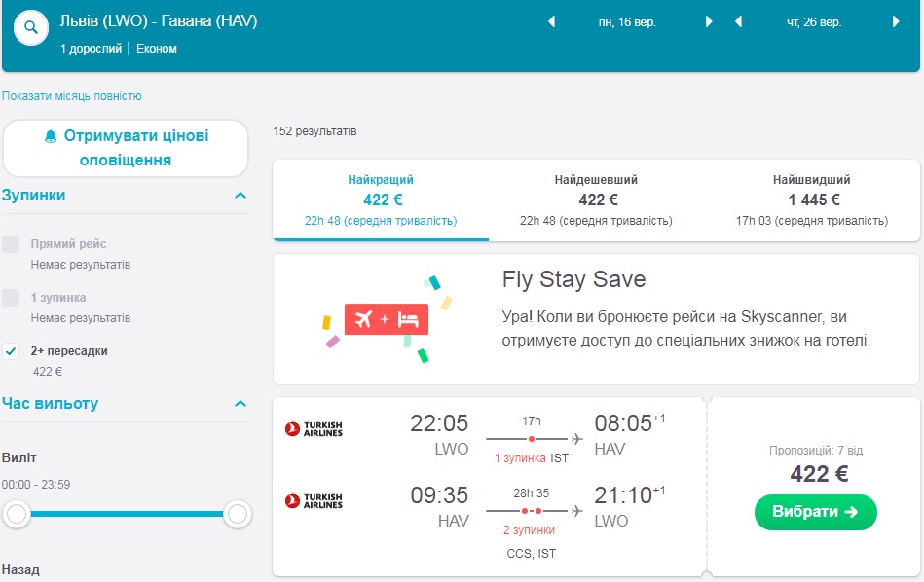This screenshot has width=924, height=582.
Task: Go to previous return date arrow
Action: 739,22
